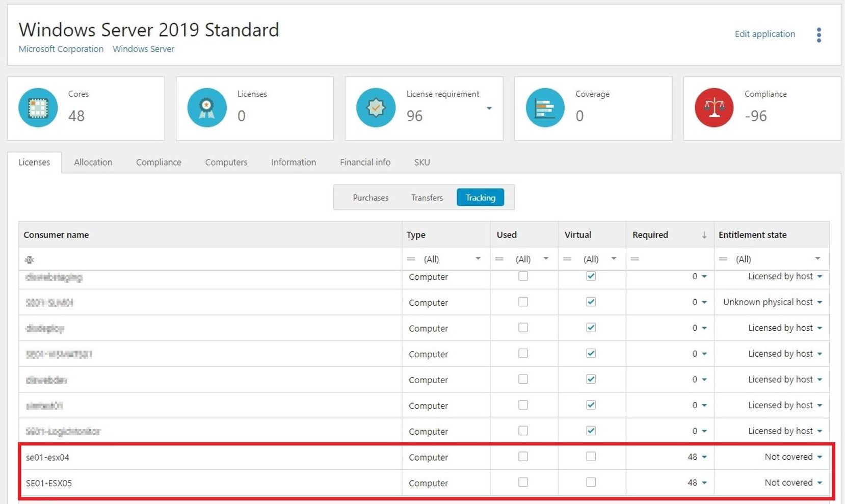Image resolution: width=845 pixels, height=504 pixels.
Task: Click the SE01-ESX05 consumer name
Action: (x=49, y=483)
